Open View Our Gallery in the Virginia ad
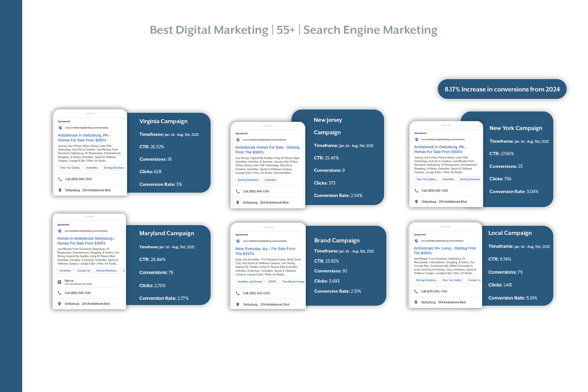This screenshot has width=588, height=392. pyautogui.click(x=70, y=168)
